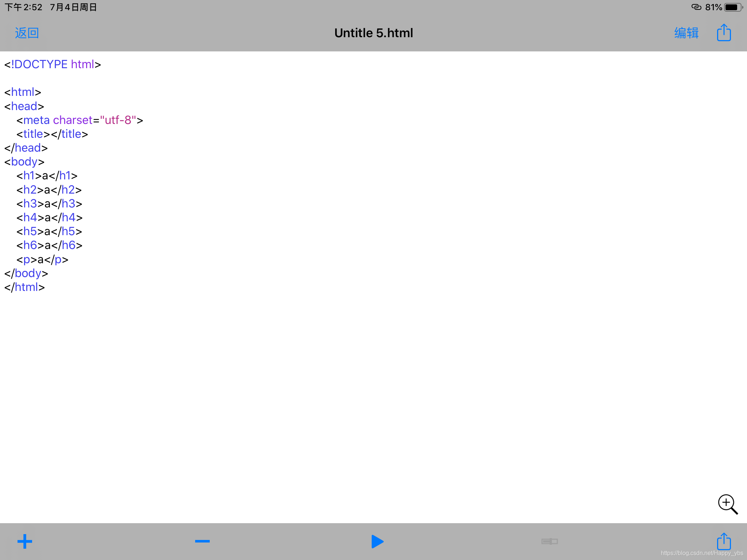Tap the share icon in bottom toolbar
Image resolution: width=747 pixels, height=560 pixels.
tap(724, 541)
